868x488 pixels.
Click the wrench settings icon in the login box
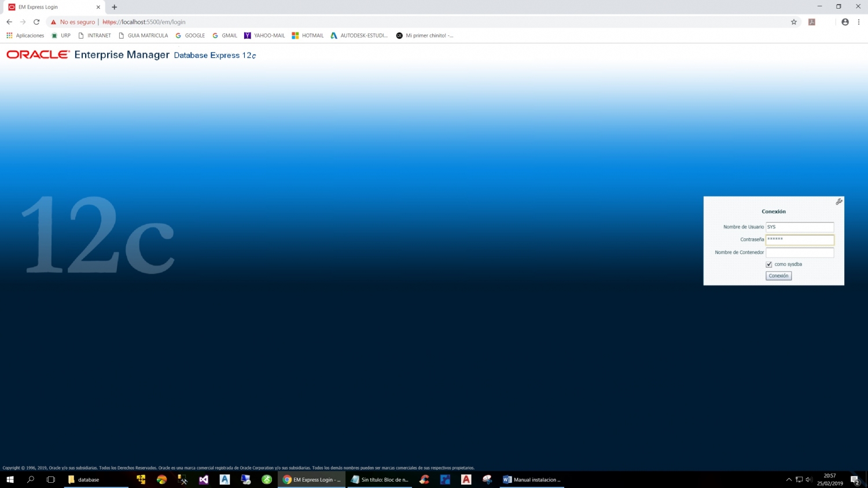[839, 202]
